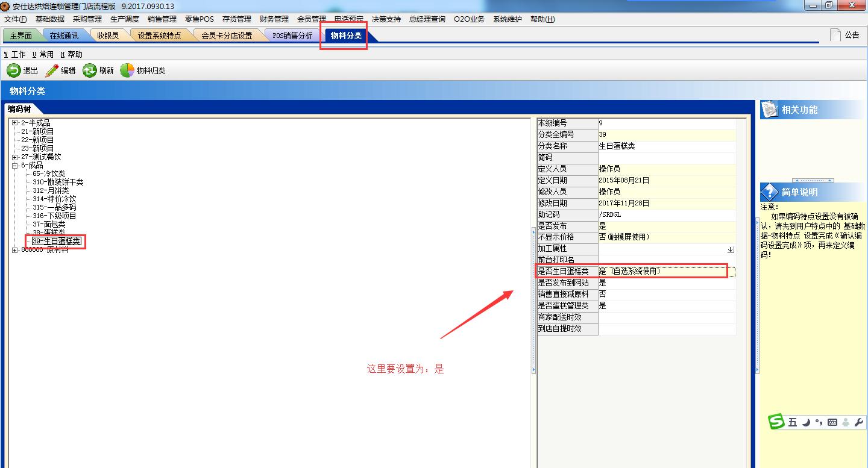The height and width of the screenshot is (468, 868).
Task: Open the O2O业务 menu
Action: [470, 19]
